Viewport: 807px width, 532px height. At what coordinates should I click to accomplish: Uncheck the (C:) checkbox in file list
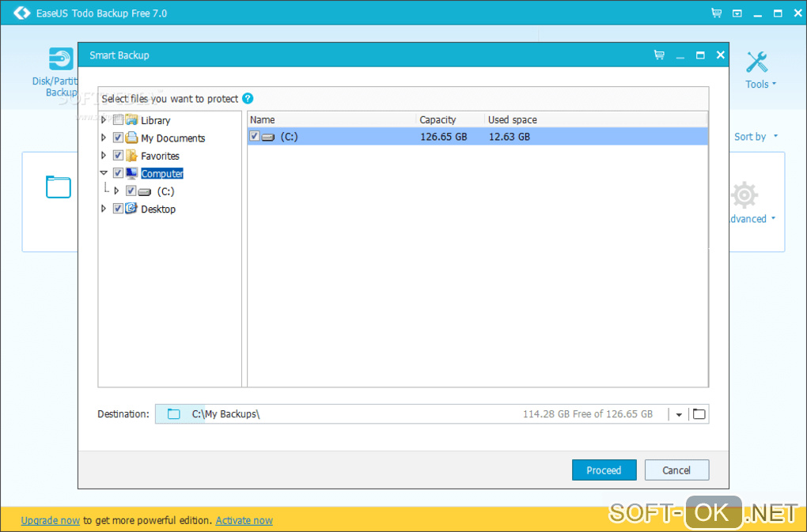point(254,136)
